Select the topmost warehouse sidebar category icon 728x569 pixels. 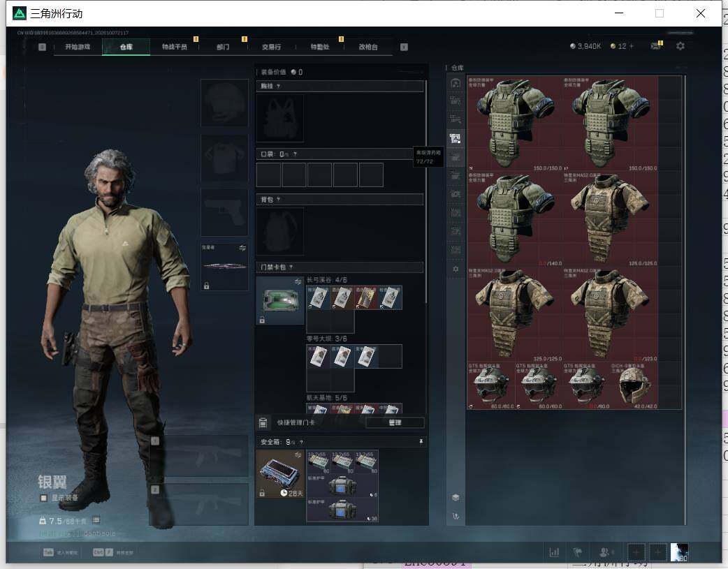(x=456, y=82)
